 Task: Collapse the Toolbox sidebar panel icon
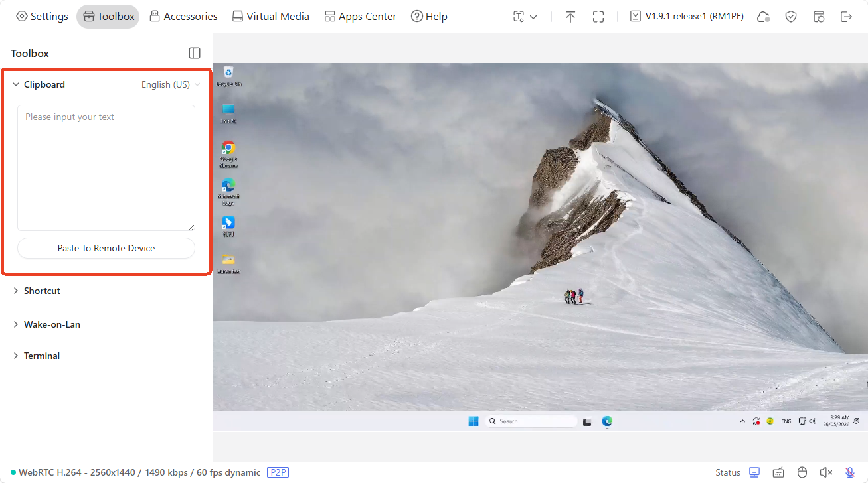pyautogui.click(x=195, y=53)
